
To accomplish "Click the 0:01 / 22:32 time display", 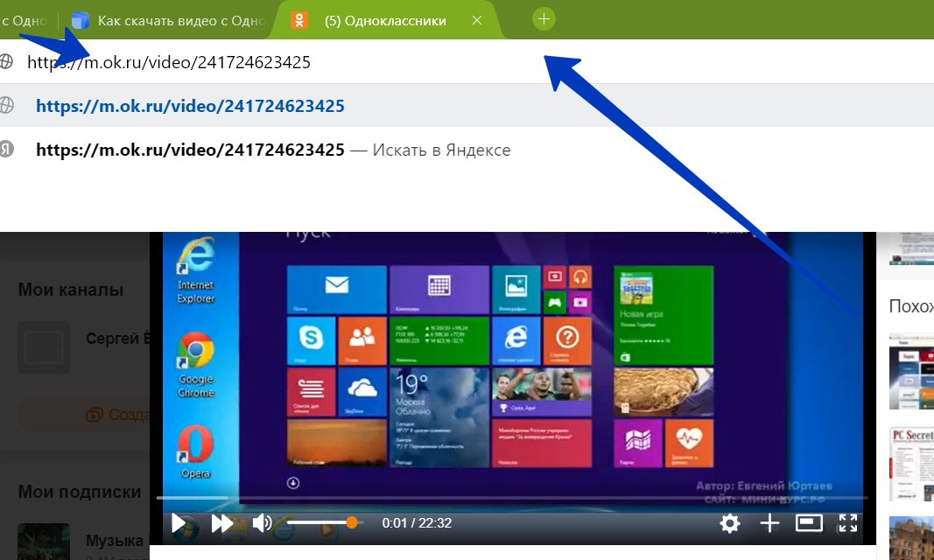I will click(417, 523).
